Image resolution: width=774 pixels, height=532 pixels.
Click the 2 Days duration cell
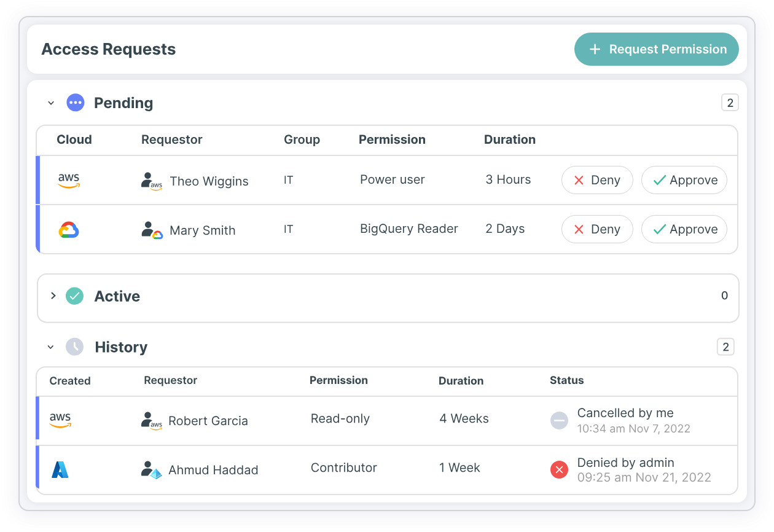pos(505,229)
